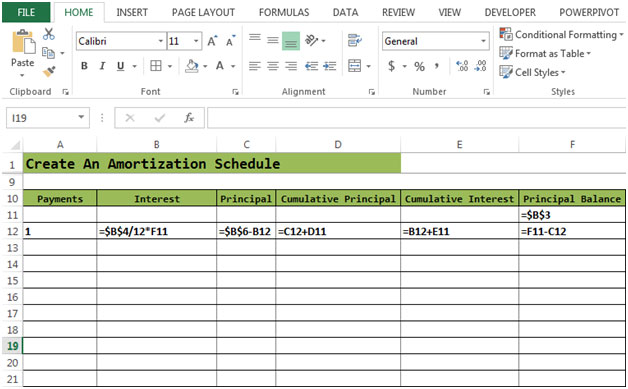Screen dimensions: 628x389
Task: Open the Calibri font name dropdown
Action: (161, 41)
